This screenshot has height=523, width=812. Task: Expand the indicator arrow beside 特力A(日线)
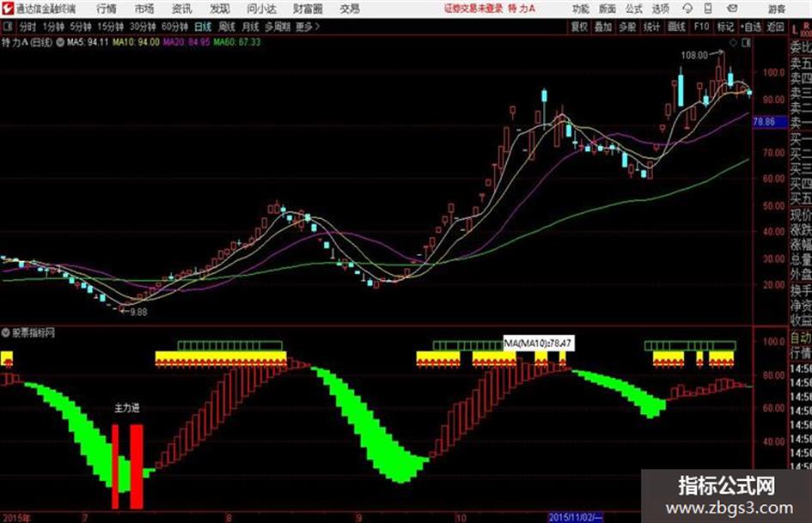tap(60, 42)
